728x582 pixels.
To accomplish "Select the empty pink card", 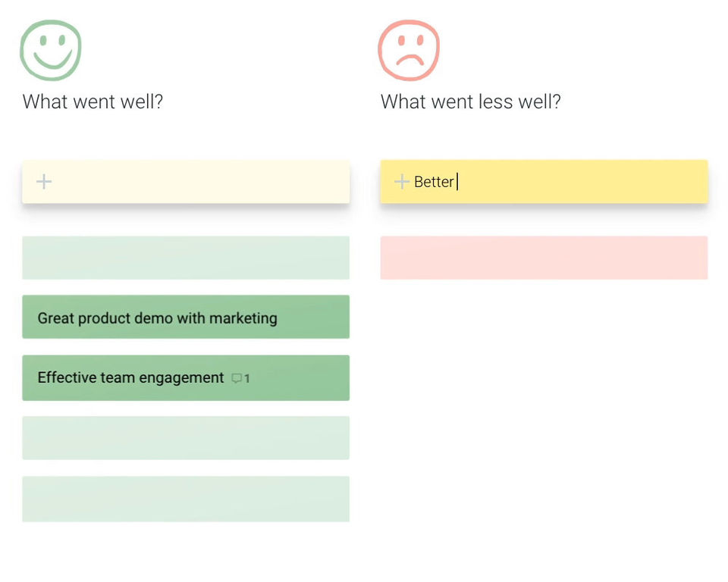I will [x=544, y=258].
